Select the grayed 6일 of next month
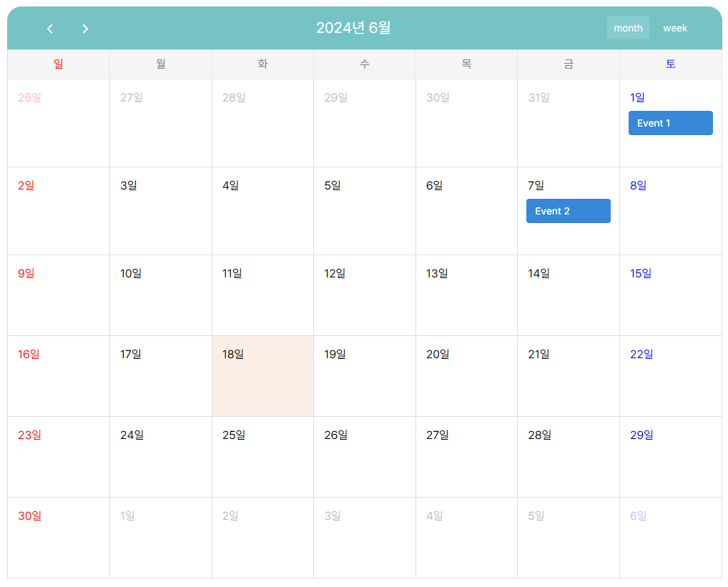Viewport: 728px width, 587px height. click(639, 516)
